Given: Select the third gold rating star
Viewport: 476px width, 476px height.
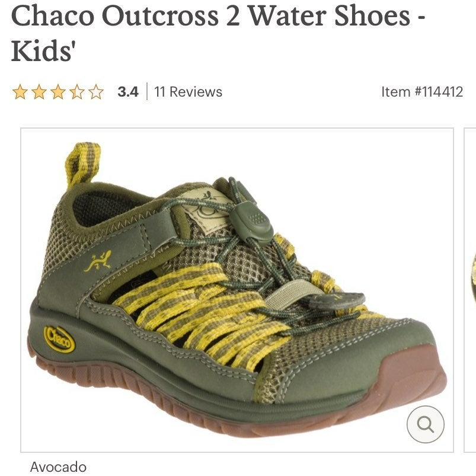Looking at the screenshot, I should (x=58, y=92).
